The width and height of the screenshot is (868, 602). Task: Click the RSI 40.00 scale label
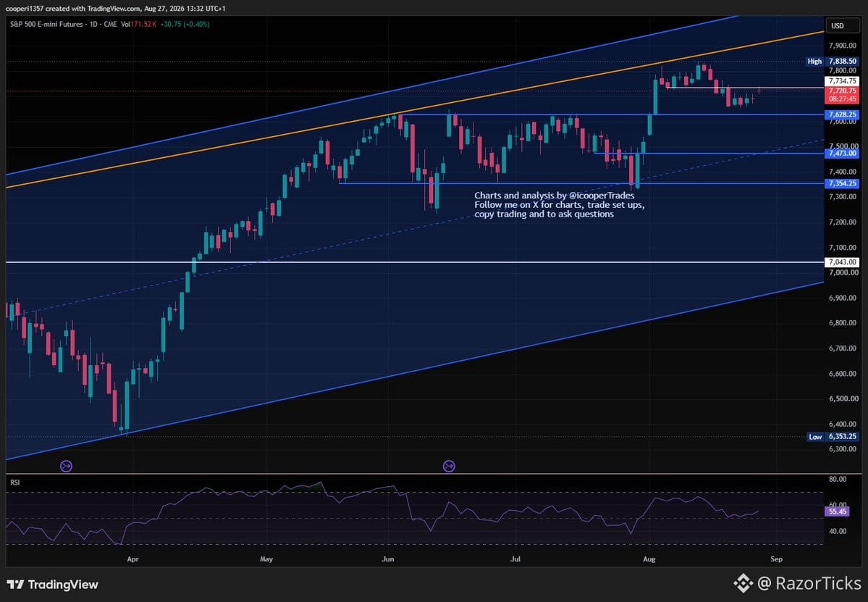(838, 531)
